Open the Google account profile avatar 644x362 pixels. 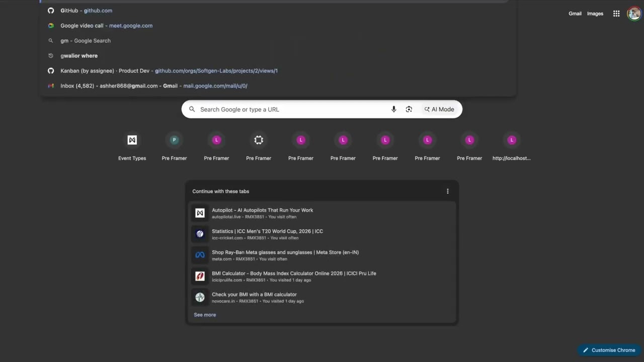click(x=634, y=14)
